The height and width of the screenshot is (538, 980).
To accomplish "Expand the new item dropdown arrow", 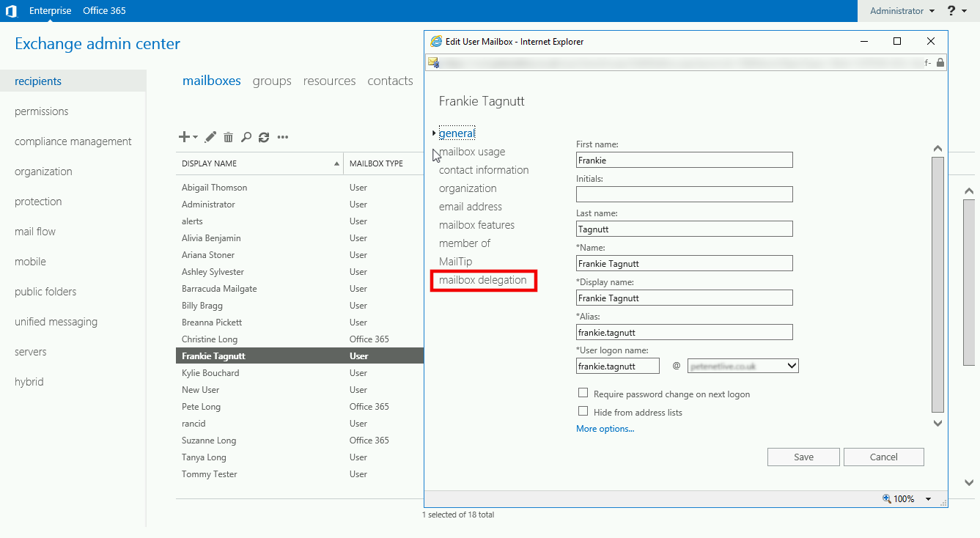I will coord(194,137).
